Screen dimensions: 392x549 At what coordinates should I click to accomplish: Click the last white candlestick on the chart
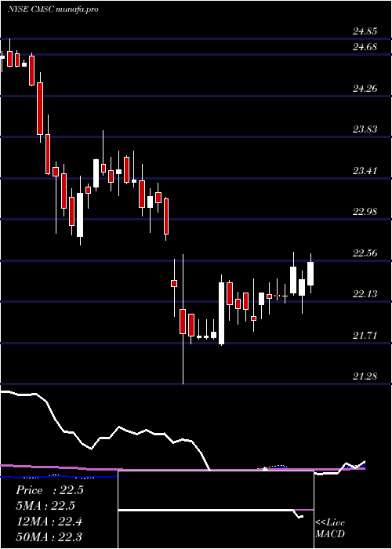click(310, 274)
